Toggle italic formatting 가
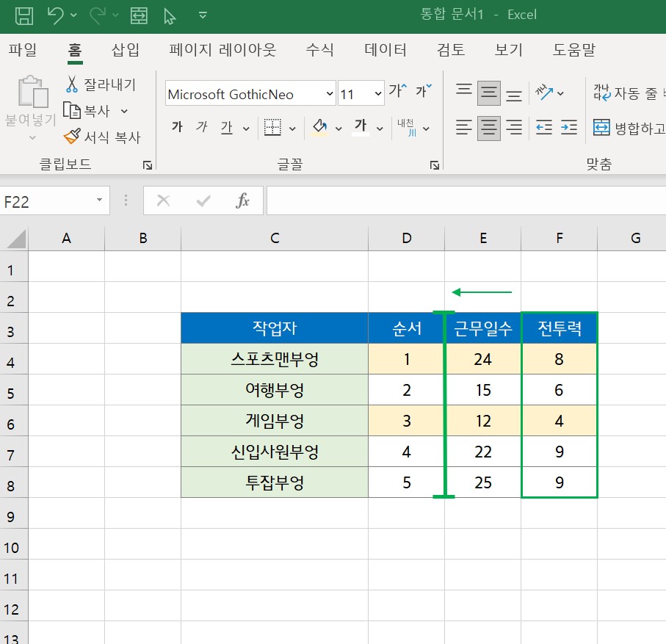The height and width of the screenshot is (644, 666). [202, 126]
